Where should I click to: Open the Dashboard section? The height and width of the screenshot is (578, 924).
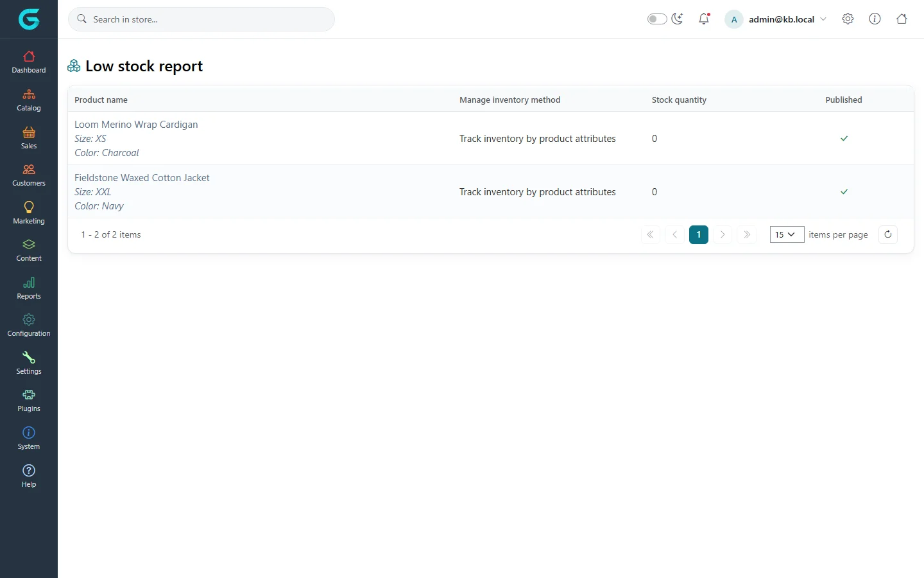click(29, 62)
